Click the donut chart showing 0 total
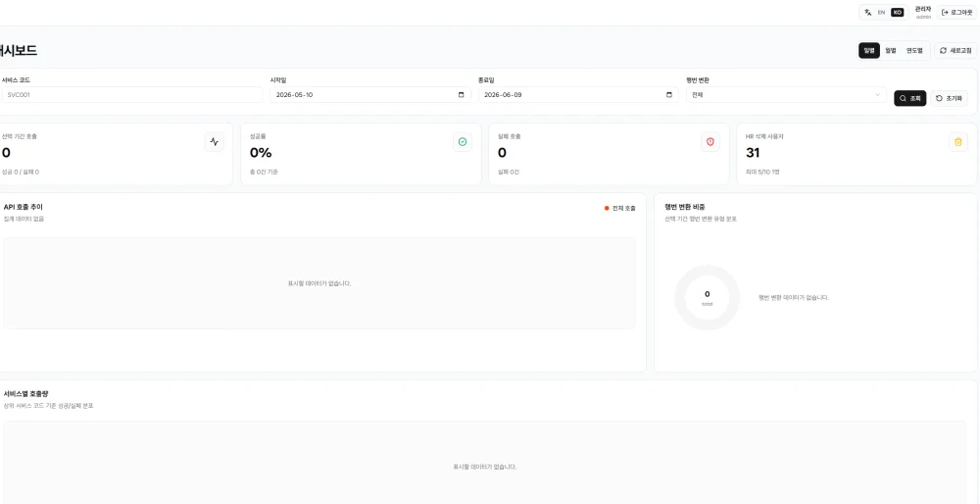The width and height of the screenshot is (980, 504). [707, 298]
